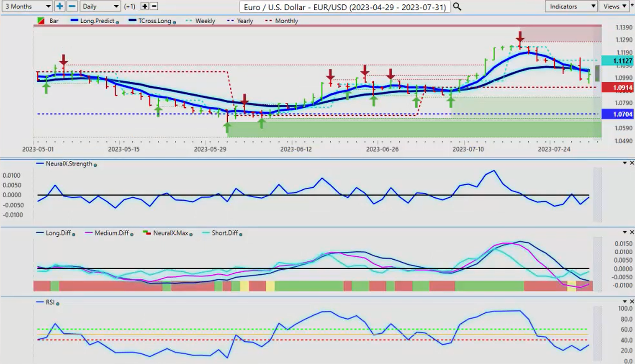Click the blue plus zoom-in button
This screenshot has height=364, width=635.
[x=60, y=6]
